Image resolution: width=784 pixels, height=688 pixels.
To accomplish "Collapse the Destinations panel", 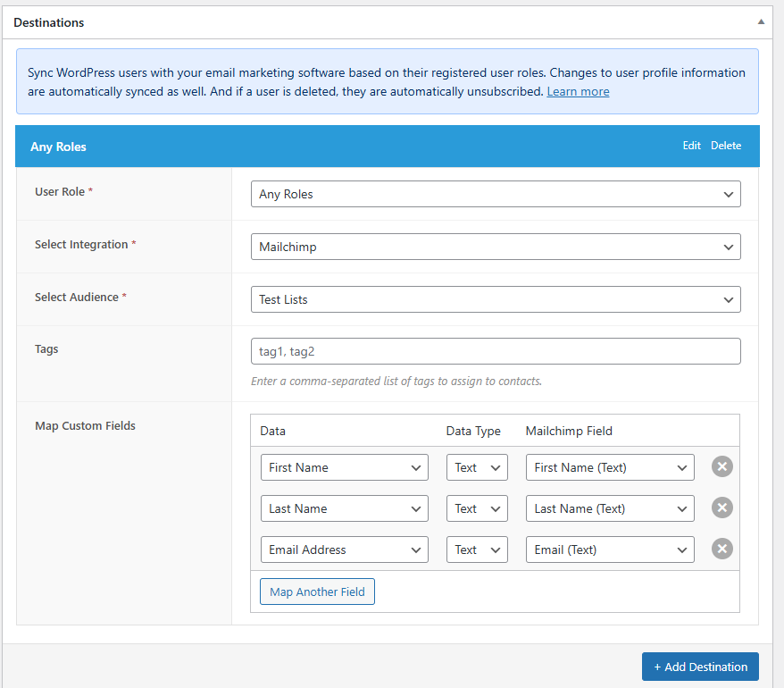I will coord(761,20).
